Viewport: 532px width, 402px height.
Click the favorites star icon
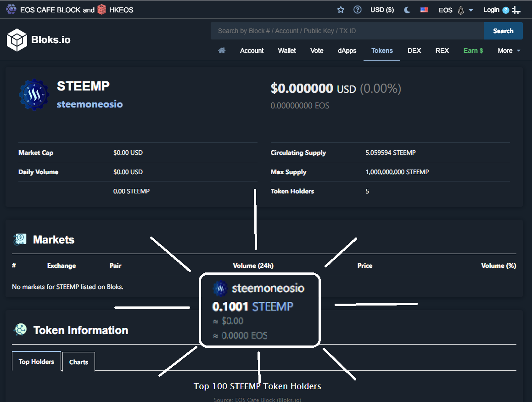[341, 10]
